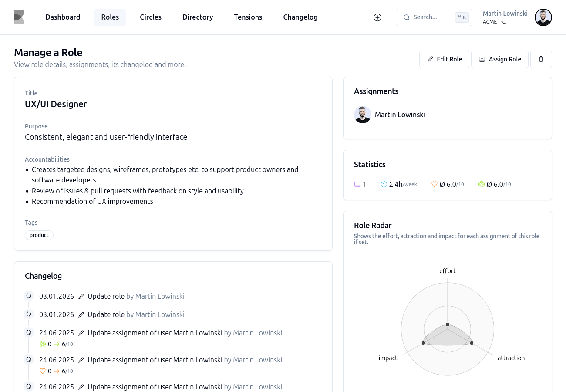Click the Assign Role button
This screenshot has width=566, height=392.
[x=499, y=59]
